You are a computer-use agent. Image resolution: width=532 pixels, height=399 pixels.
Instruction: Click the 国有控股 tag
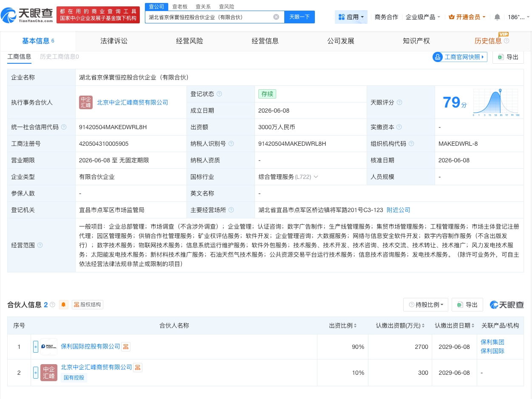tap(74, 378)
